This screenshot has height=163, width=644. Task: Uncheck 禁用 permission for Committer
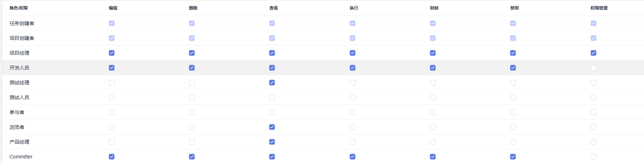tap(513, 157)
